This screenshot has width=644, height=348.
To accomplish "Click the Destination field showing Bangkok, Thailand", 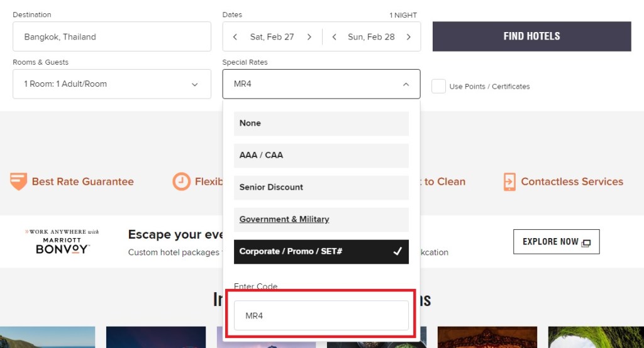I will pos(112,37).
